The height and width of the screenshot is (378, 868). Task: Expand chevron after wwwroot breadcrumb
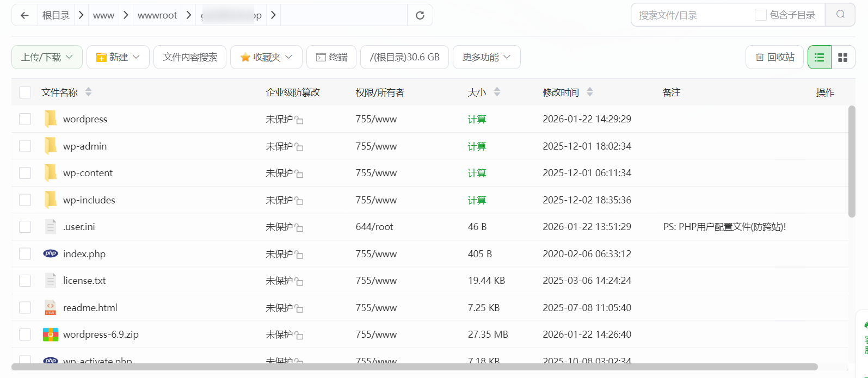pyautogui.click(x=189, y=15)
